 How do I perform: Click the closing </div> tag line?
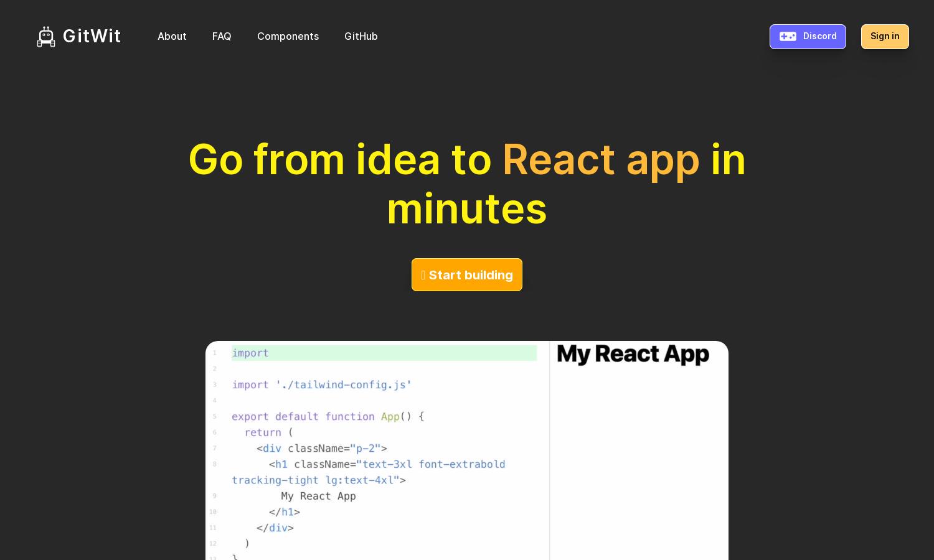tap(275, 528)
